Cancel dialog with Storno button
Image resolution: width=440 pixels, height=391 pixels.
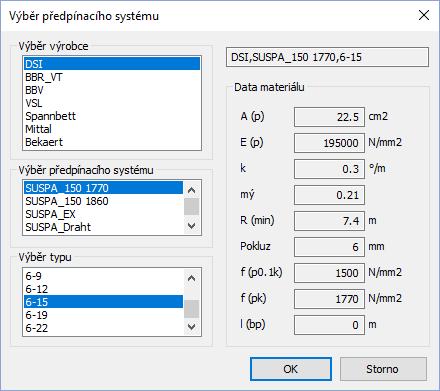[383, 369]
